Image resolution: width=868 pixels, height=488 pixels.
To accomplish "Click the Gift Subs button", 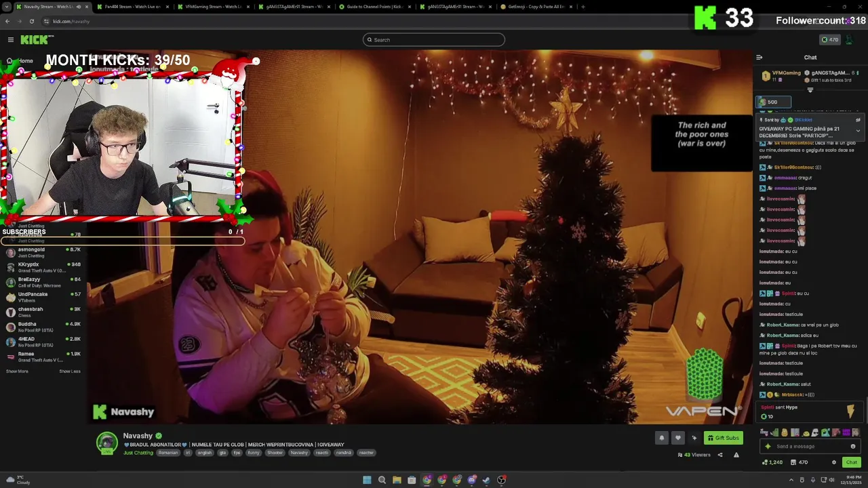I will (724, 438).
